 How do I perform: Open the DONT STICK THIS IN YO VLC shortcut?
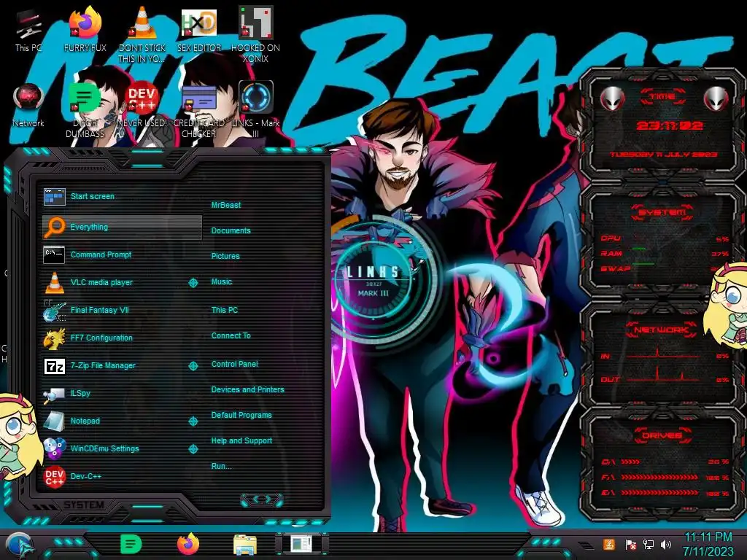pos(142,34)
